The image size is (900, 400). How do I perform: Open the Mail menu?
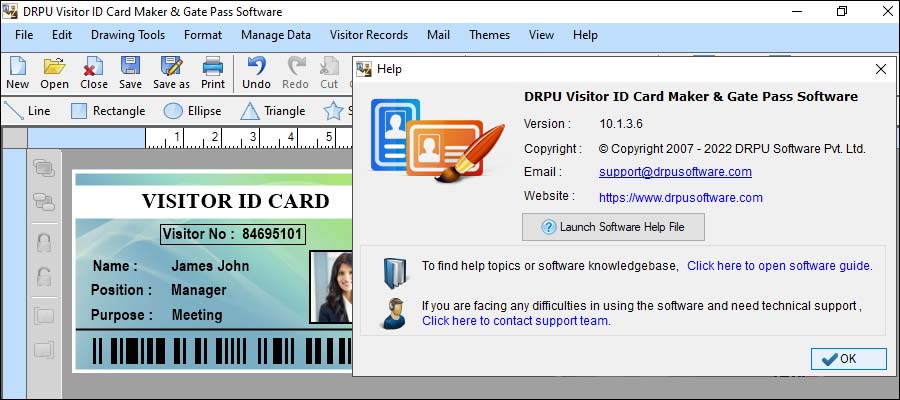pos(439,35)
